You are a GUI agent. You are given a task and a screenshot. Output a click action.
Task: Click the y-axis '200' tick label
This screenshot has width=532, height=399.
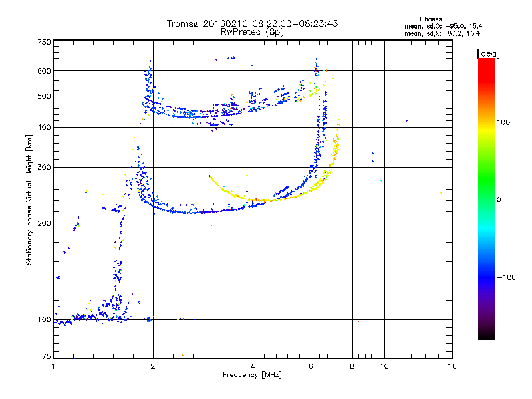(45, 223)
